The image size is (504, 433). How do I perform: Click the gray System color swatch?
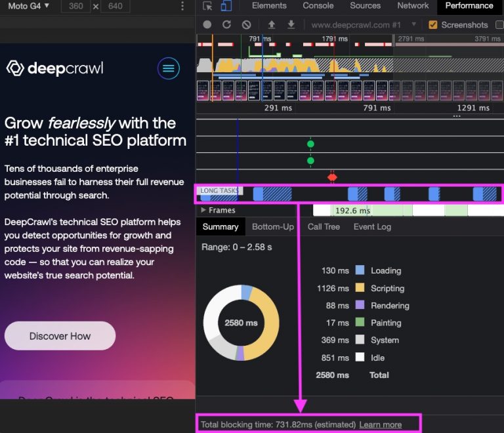tap(360, 340)
